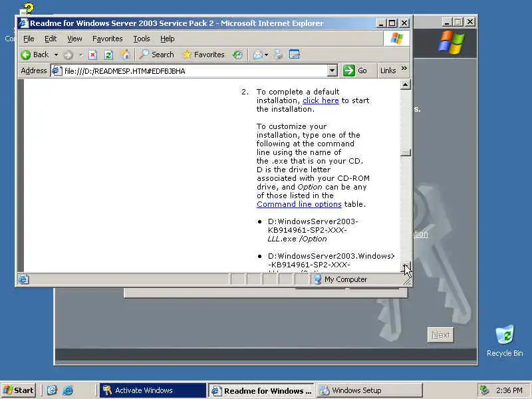
Task: Click Next button in Activate Windows window
Action: pyautogui.click(x=440, y=335)
